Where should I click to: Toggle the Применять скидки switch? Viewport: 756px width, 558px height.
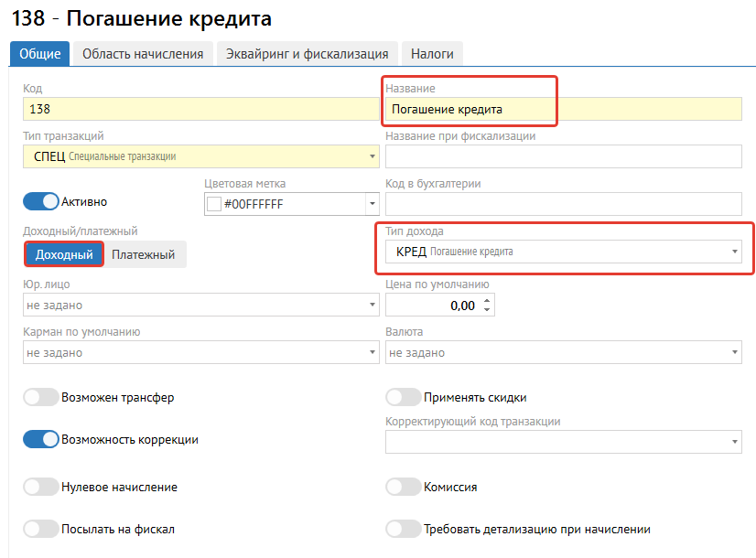click(403, 397)
